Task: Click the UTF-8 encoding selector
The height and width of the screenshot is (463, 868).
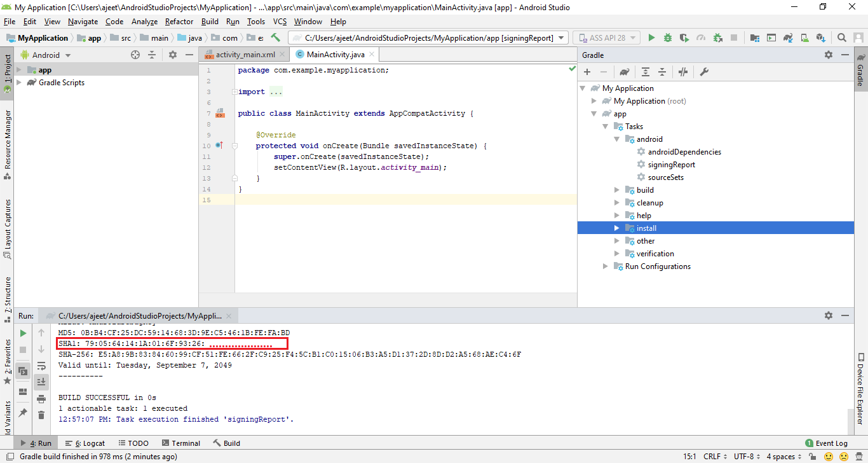Action: coord(746,457)
